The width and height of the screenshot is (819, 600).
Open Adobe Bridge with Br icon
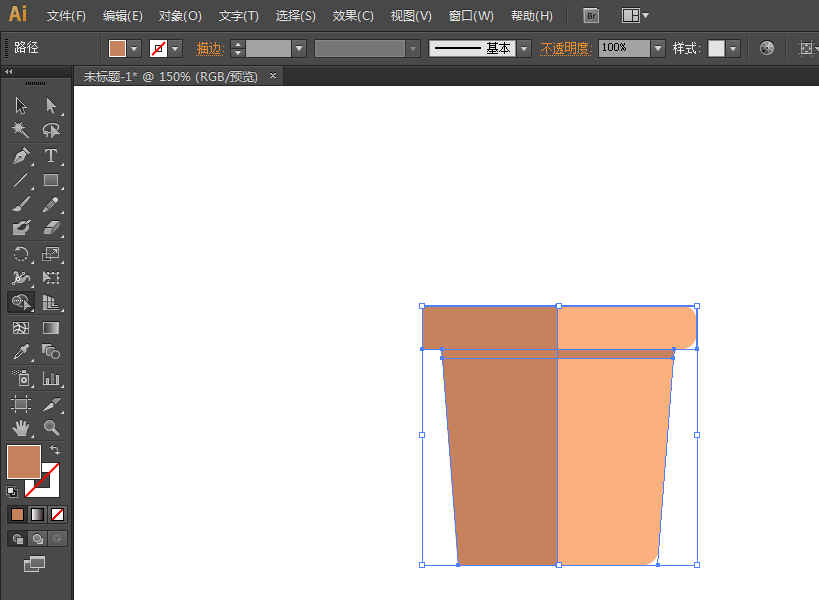[591, 16]
